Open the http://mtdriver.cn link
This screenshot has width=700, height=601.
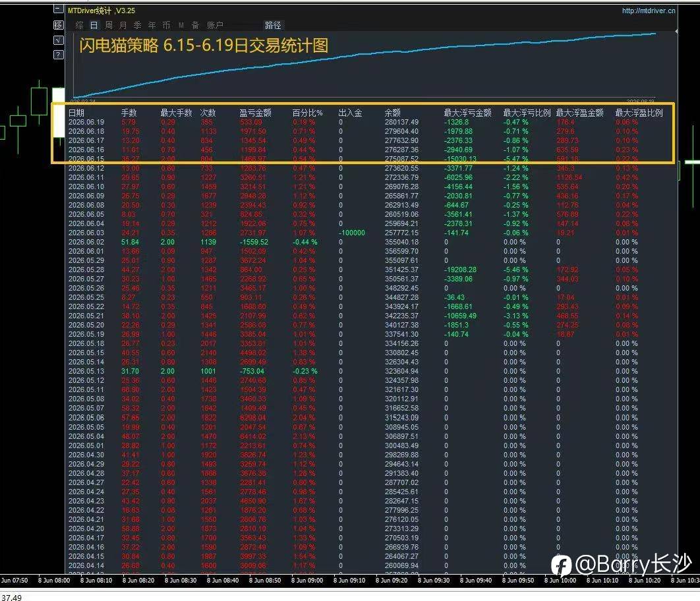648,11
